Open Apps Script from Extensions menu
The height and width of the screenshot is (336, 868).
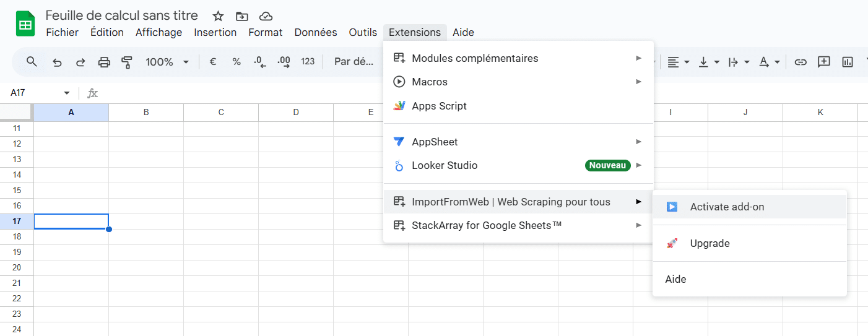(439, 106)
